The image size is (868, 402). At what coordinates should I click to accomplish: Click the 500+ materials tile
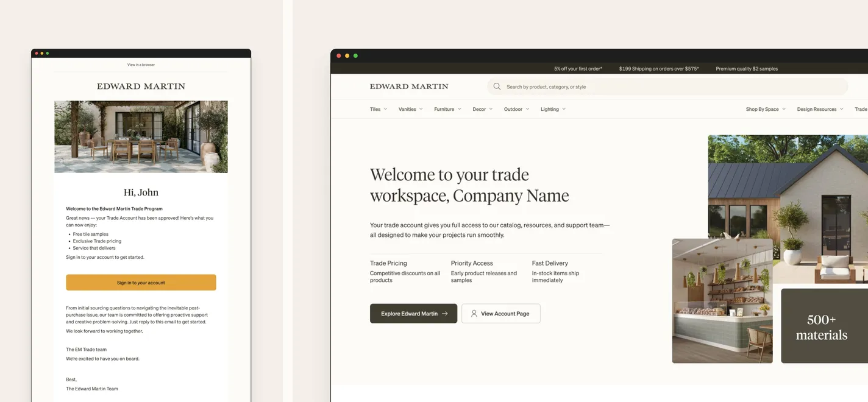[824, 326]
